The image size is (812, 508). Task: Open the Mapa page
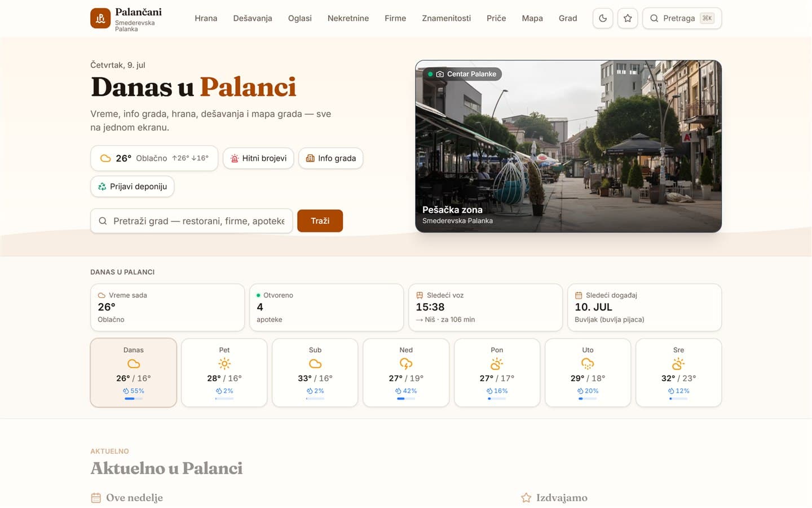pyautogui.click(x=532, y=18)
